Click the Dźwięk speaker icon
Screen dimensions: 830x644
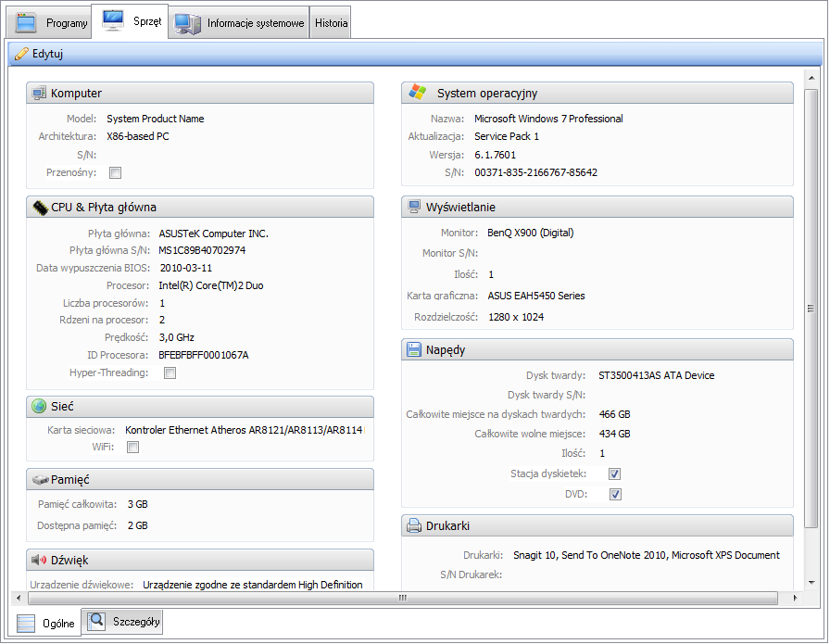39,560
